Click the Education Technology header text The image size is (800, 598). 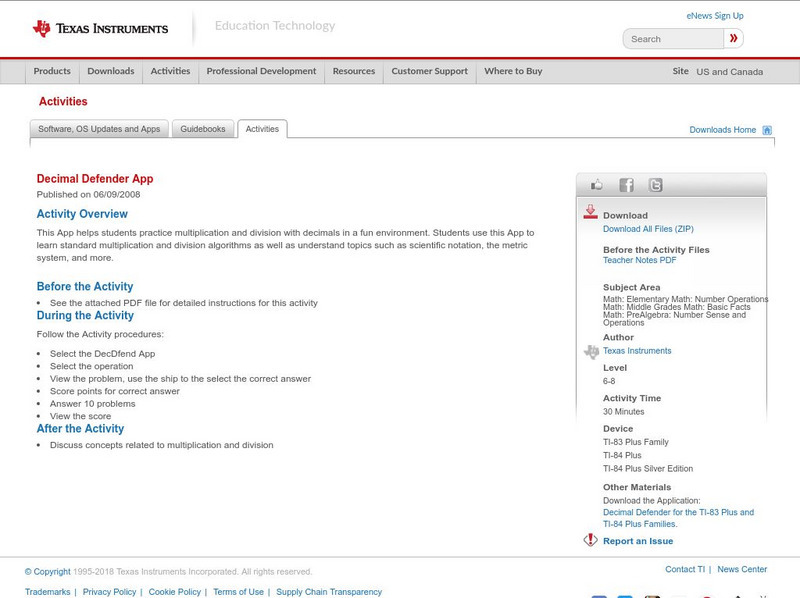[275, 26]
